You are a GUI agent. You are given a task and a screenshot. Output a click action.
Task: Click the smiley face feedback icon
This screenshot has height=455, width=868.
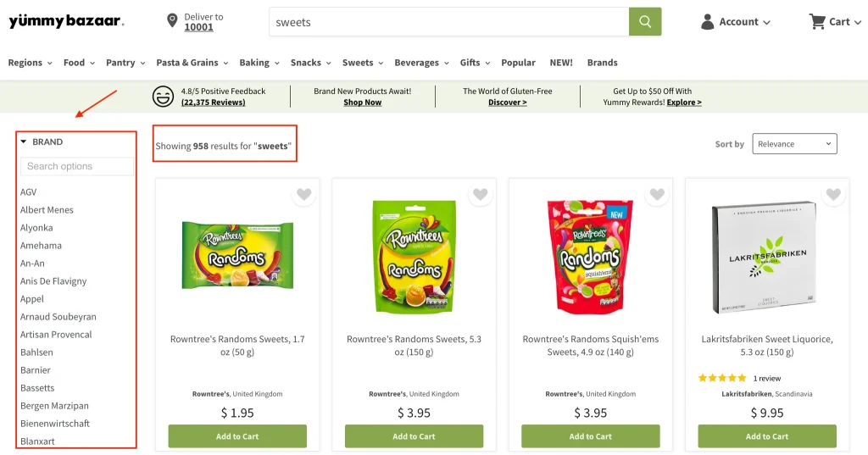click(164, 97)
